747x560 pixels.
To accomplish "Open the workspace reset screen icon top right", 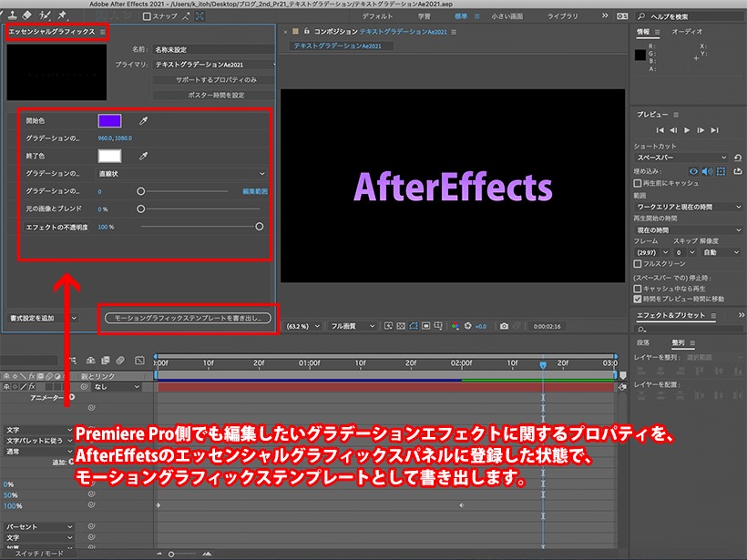I will coord(622,16).
